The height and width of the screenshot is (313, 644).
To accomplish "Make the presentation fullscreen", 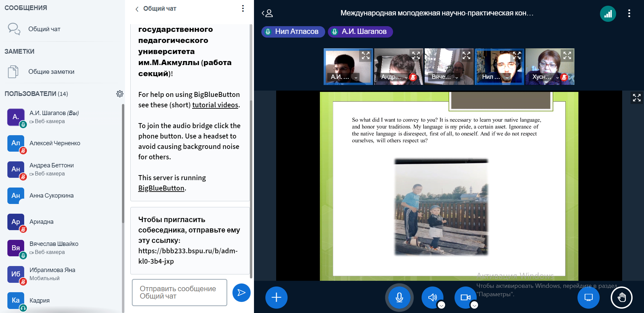I will point(636,98).
